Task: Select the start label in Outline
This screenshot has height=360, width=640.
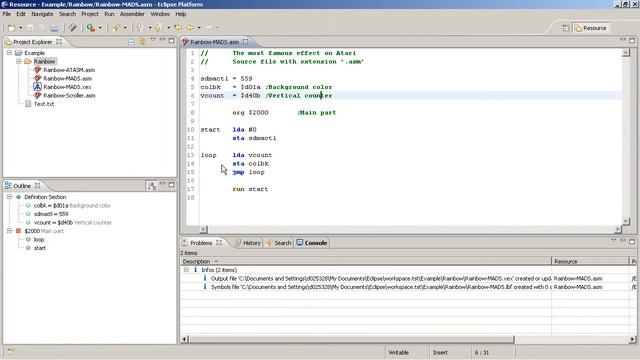Action: pyautogui.click(x=40, y=248)
